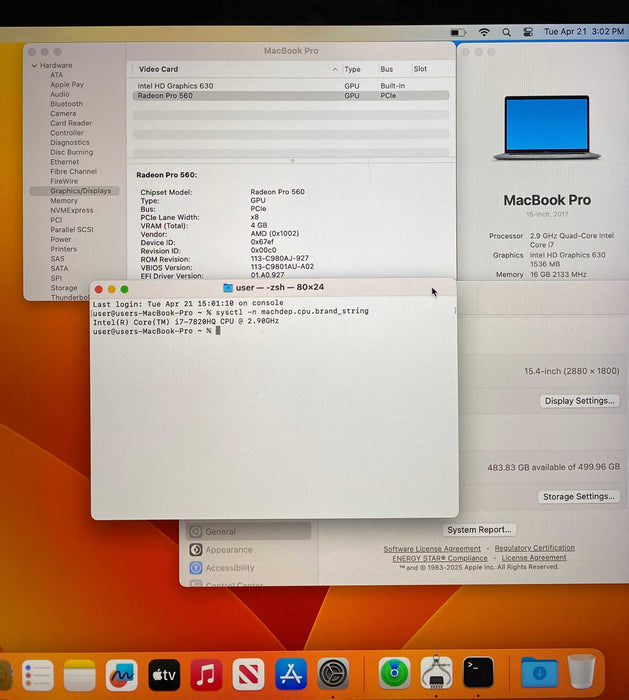Open Spotlight search in the menu bar
Screen dimensions: 629x700
(x=506, y=32)
